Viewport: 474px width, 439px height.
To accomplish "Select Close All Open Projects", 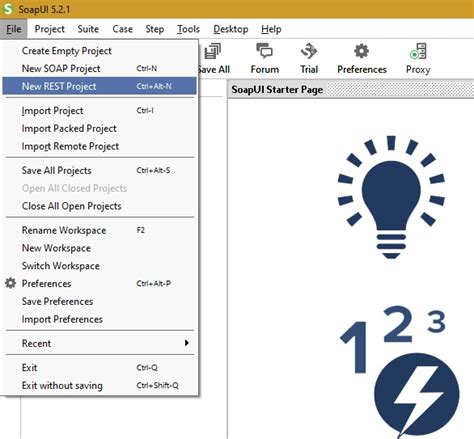I will point(99,206).
